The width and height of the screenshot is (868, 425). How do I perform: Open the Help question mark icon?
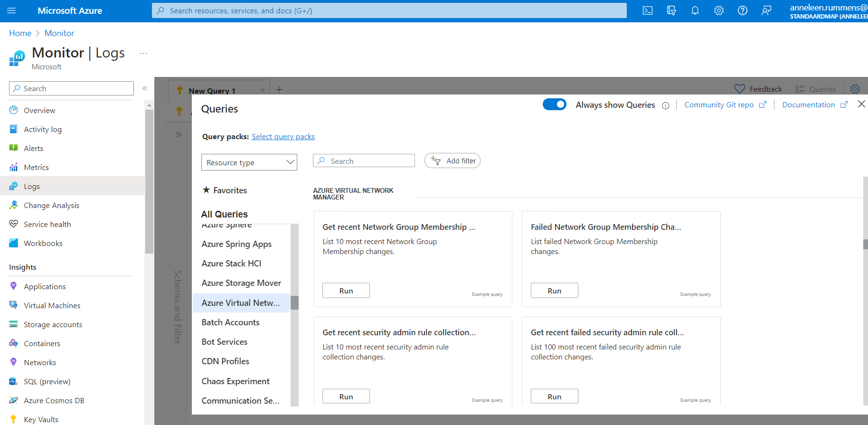(743, 10)
